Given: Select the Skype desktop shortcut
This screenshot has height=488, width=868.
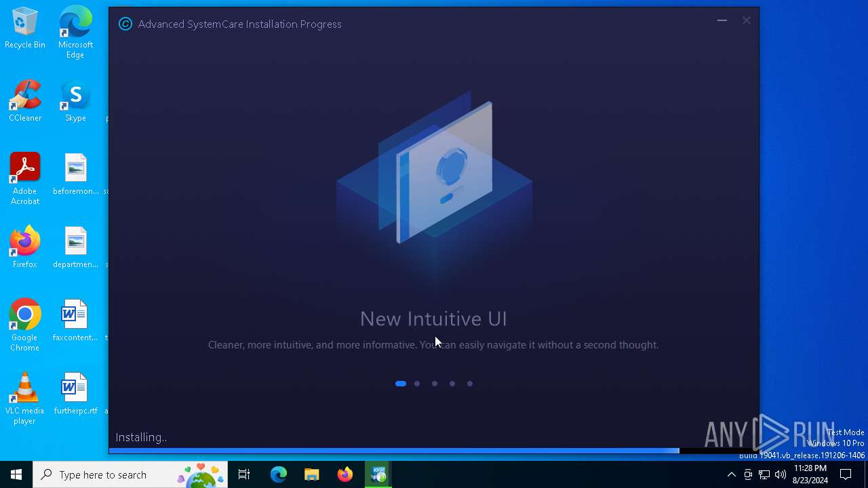Looking at the screenshot, I should pos(75,101).
